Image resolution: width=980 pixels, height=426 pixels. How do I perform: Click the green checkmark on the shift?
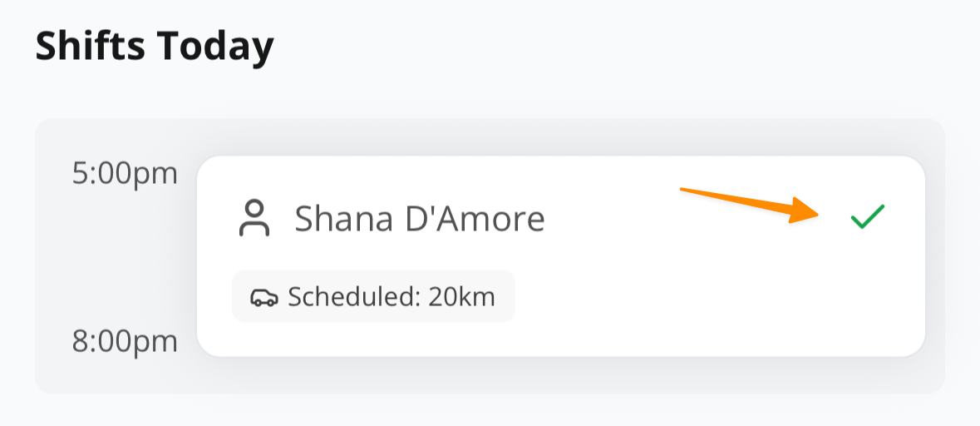click(868, 218)
